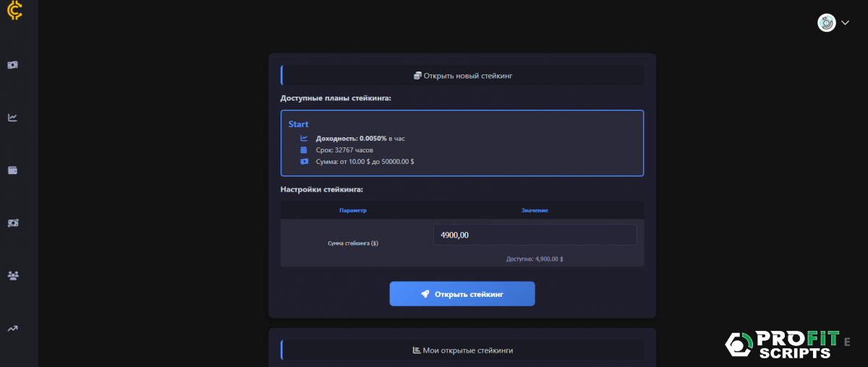Open the wallet icon in sidebar
Image resolution: width=868 pixels, height=367 pixels.
pyautogui.click(x=13, y=170)
